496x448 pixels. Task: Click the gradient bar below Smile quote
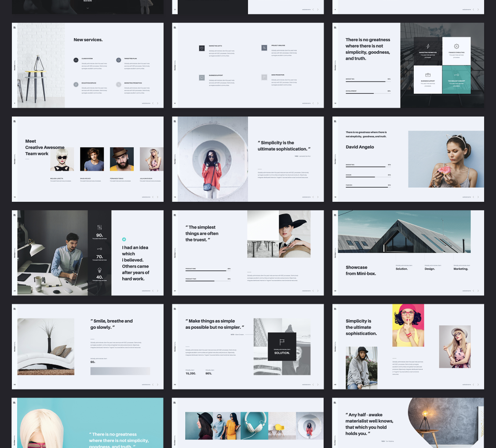[120, 371]
